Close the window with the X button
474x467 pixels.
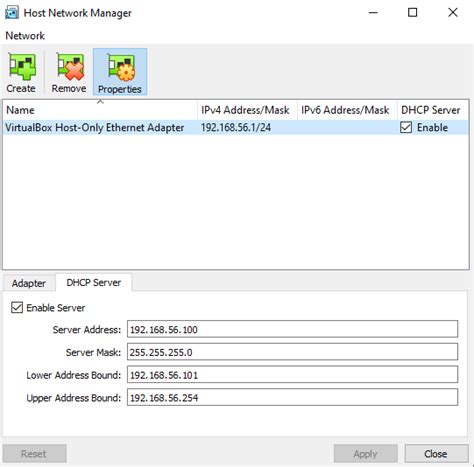click(x=453, y=13)
